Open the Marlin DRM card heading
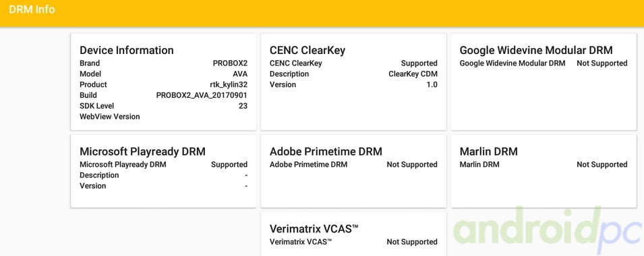The width and height of the screenshot is (644, 256). [x=488, y=151]
